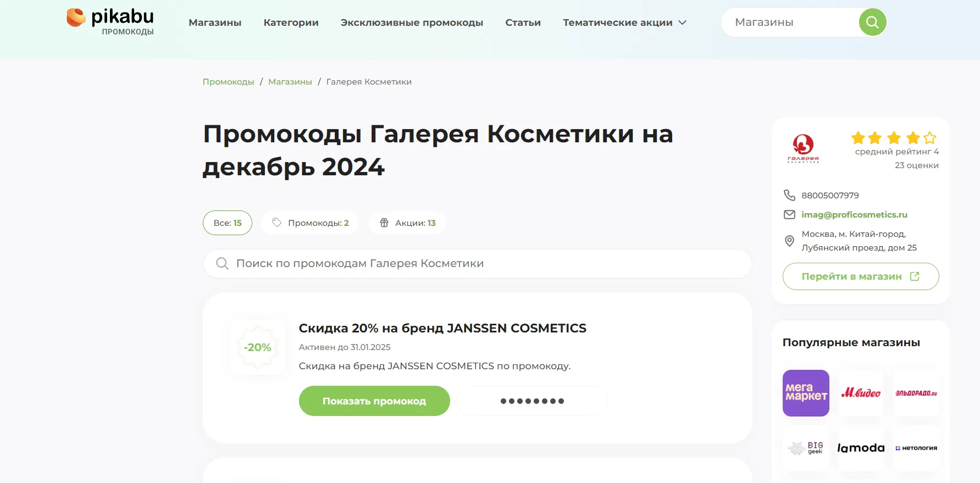Open the Магазины menu item

(215, 23)
